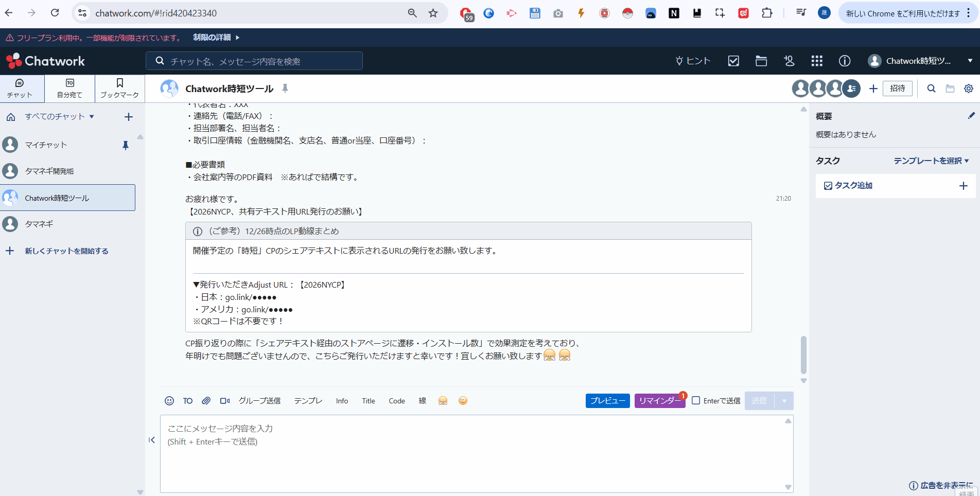
Task: Click the message input text area
Action: [477, 454]
